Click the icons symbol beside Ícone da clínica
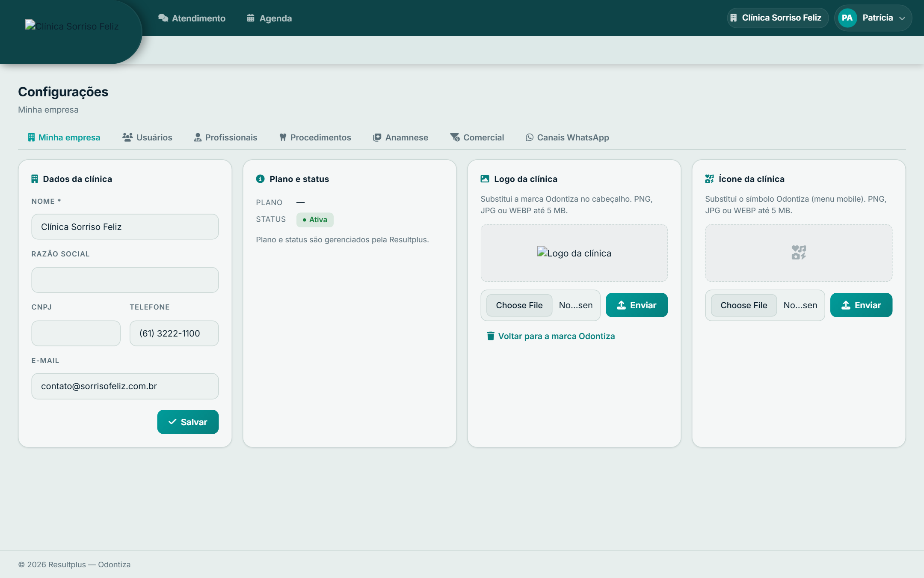 pos(709,179)
